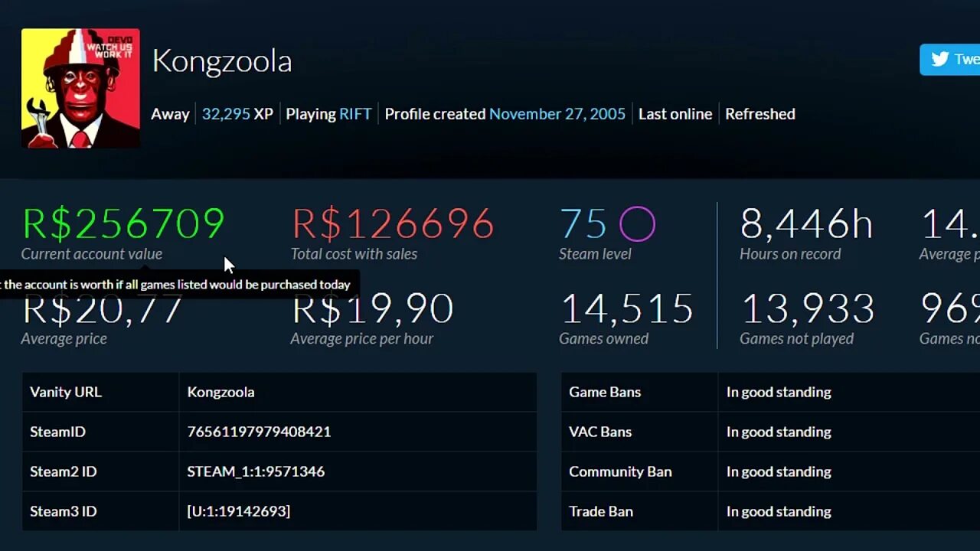The image size is (980, 551).
Task: Click the Steam2 ID row label
Action: (63, 471)
